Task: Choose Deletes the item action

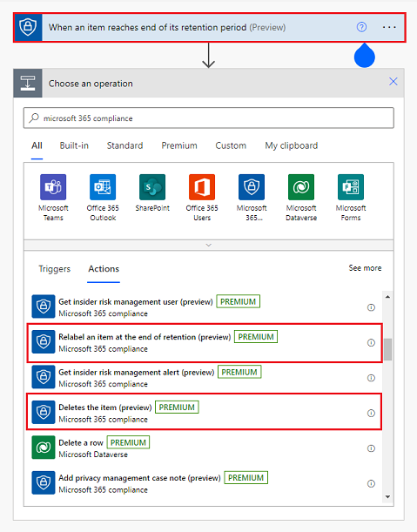Action: pos(205,413)
